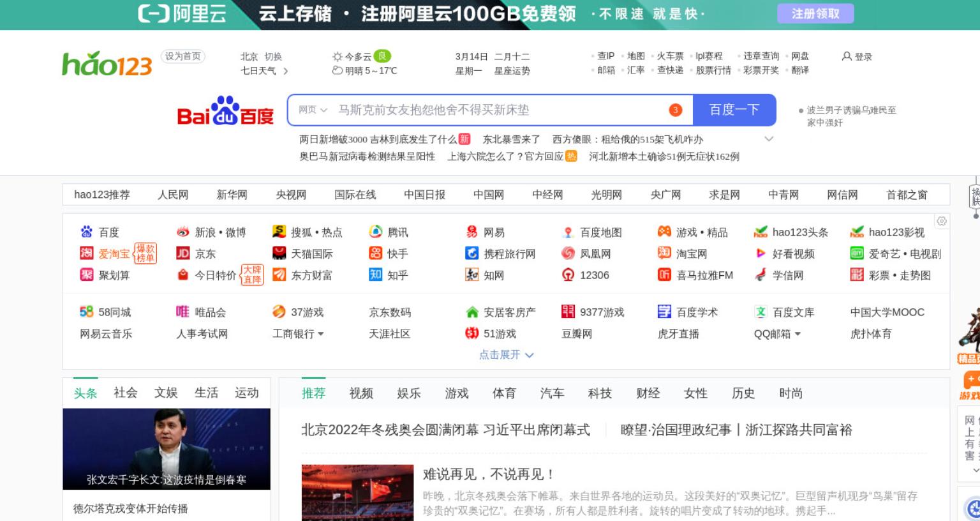
Task: Click the orange hot-search count badge
Action: [x=675, y=110]
